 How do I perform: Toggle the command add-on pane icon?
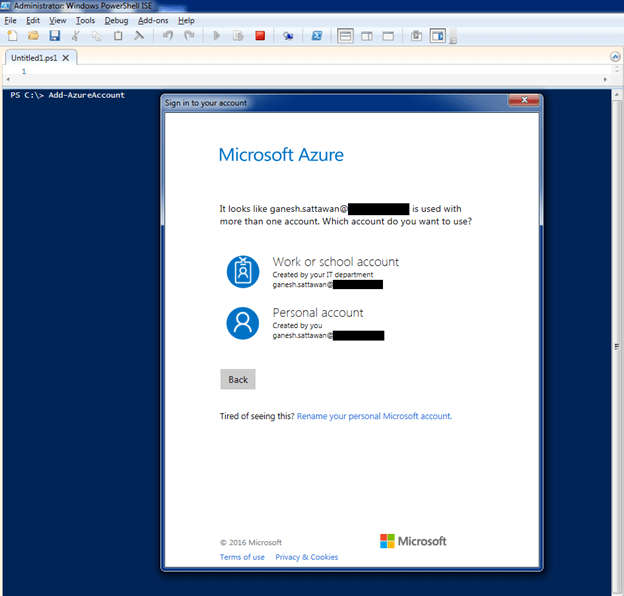(x=438, y=36)
